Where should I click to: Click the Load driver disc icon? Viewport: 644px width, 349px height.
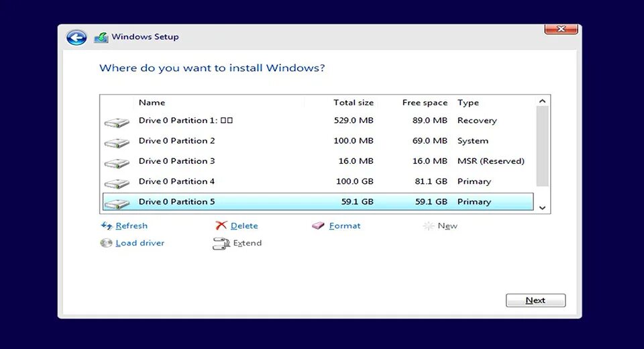coord(106,243)
